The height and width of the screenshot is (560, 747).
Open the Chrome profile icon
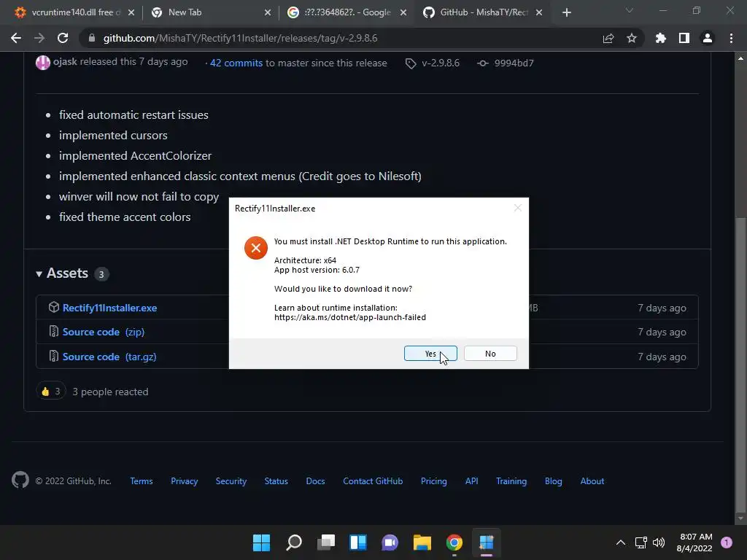(707, 38)
